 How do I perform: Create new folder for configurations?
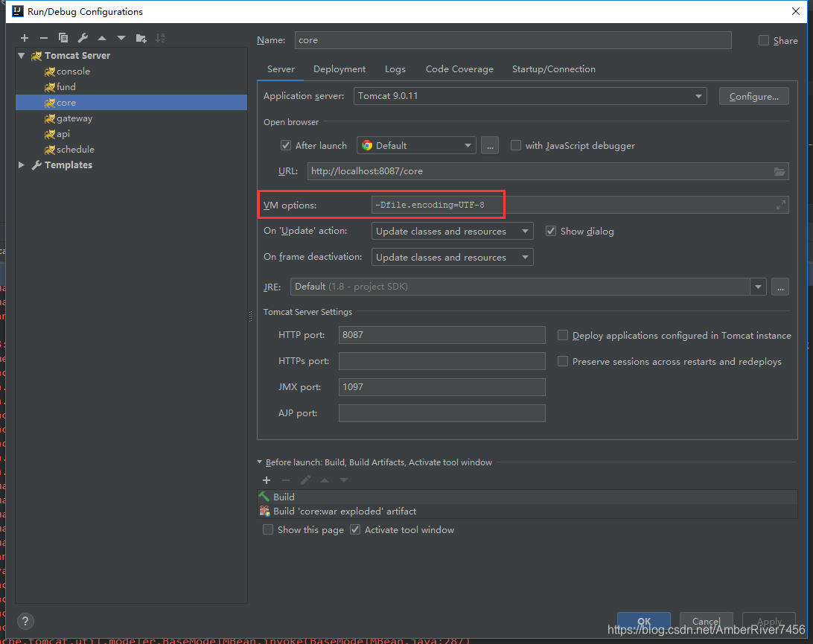[141, 38]
